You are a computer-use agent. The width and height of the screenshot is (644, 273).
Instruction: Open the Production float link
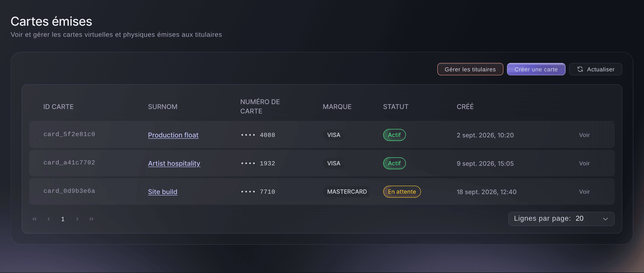pos(173,135)
